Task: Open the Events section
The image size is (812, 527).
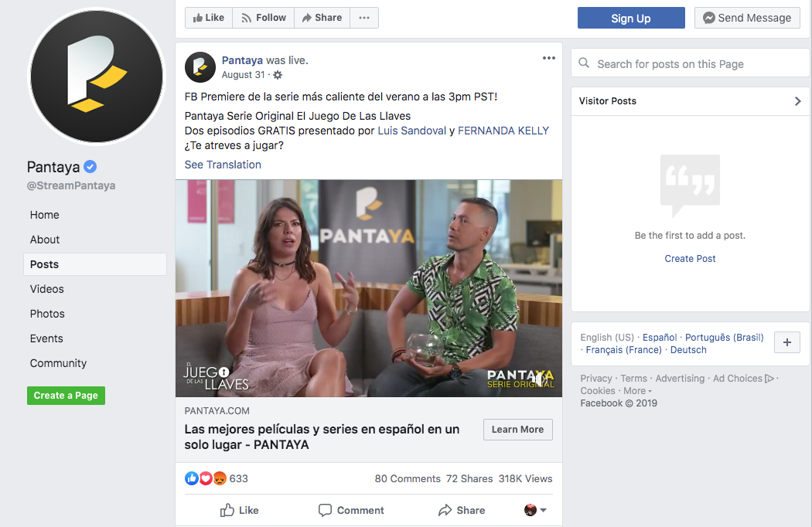Action: click(x=46, y=338)
